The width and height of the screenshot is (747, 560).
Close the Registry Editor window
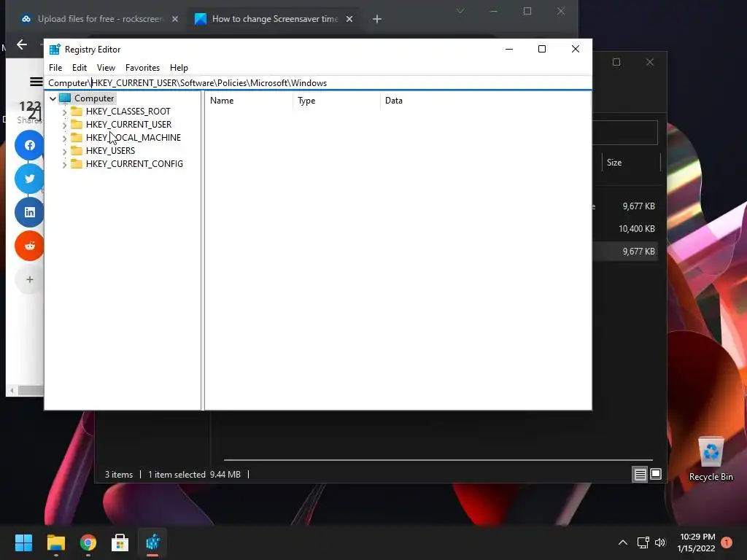pos(576,49)
